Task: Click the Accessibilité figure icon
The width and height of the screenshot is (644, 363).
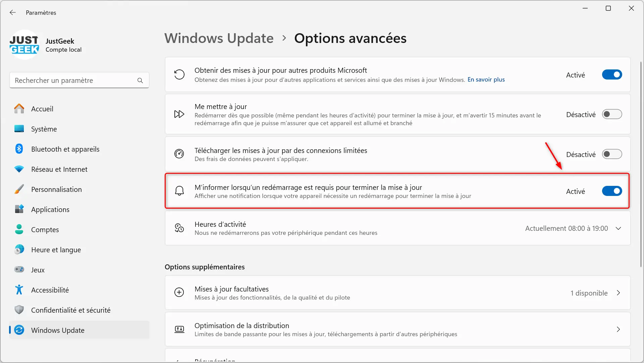Action: 19,290
